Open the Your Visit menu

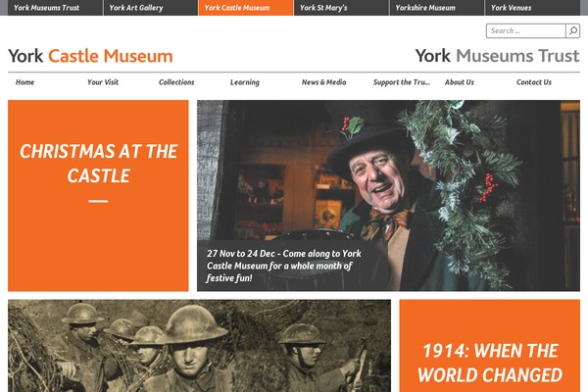(x=103, y=82)
